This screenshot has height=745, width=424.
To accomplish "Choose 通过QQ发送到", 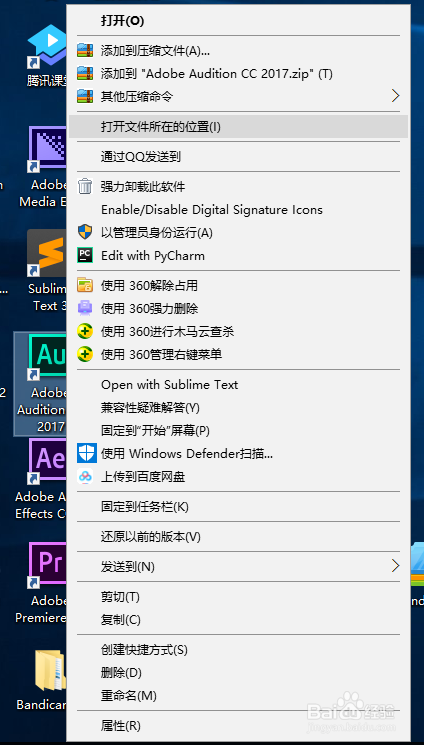I will click(239, 157).
